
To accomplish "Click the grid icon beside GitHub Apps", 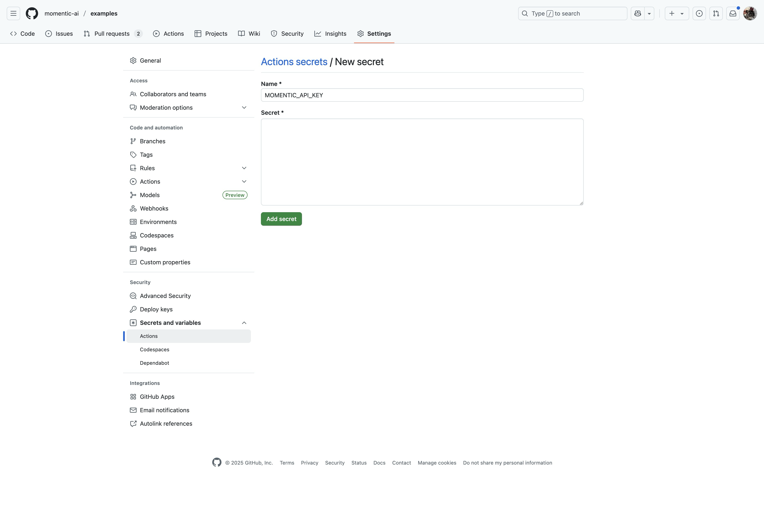I will tap(133, 397).
